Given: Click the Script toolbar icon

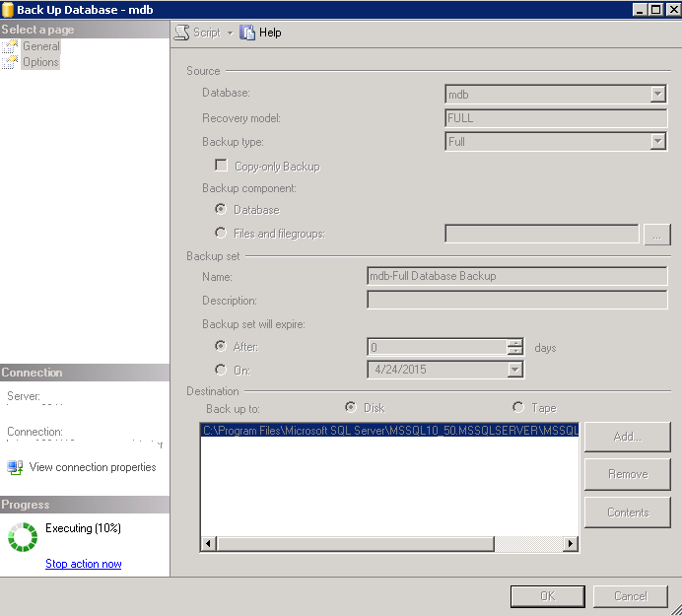Looking at the screenshot, I should coord(181,33).
